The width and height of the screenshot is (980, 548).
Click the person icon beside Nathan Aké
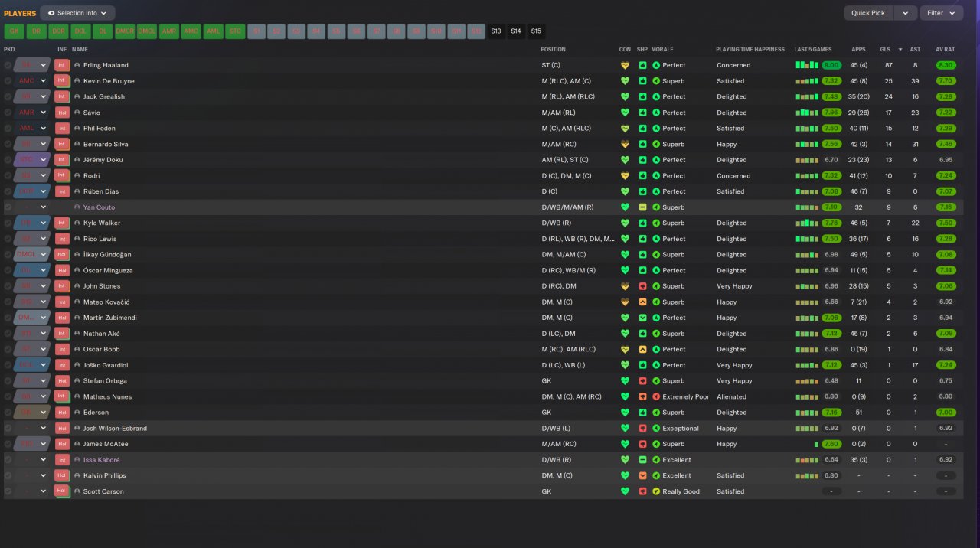pyautogui.click(x=77, y=334)
